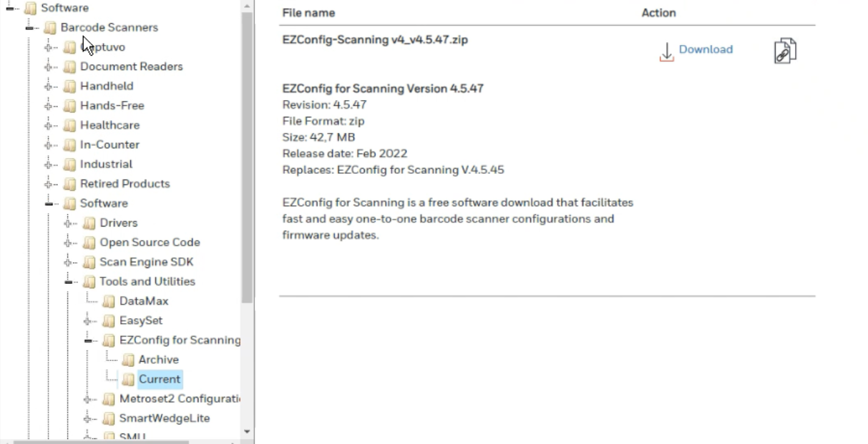The height and width of the screenshot is (444, 868).
Task: Open the Scan Engine SDK folder
Action: 147,262
